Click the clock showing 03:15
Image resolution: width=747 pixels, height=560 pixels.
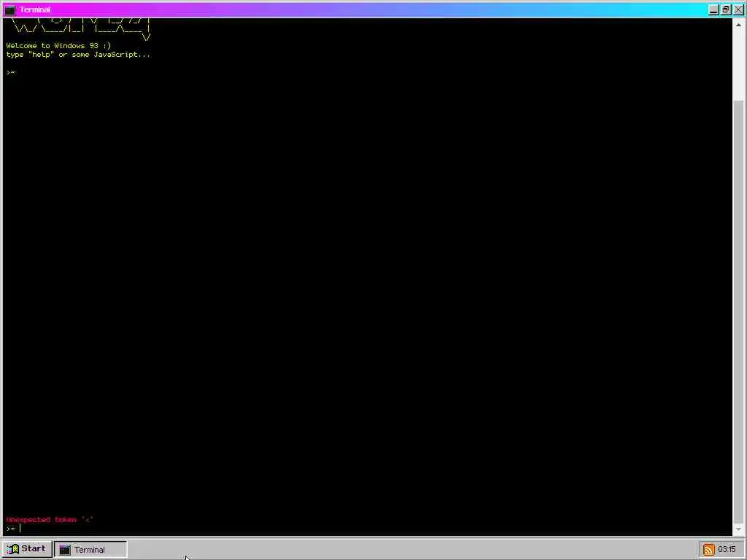coord(727,550)
